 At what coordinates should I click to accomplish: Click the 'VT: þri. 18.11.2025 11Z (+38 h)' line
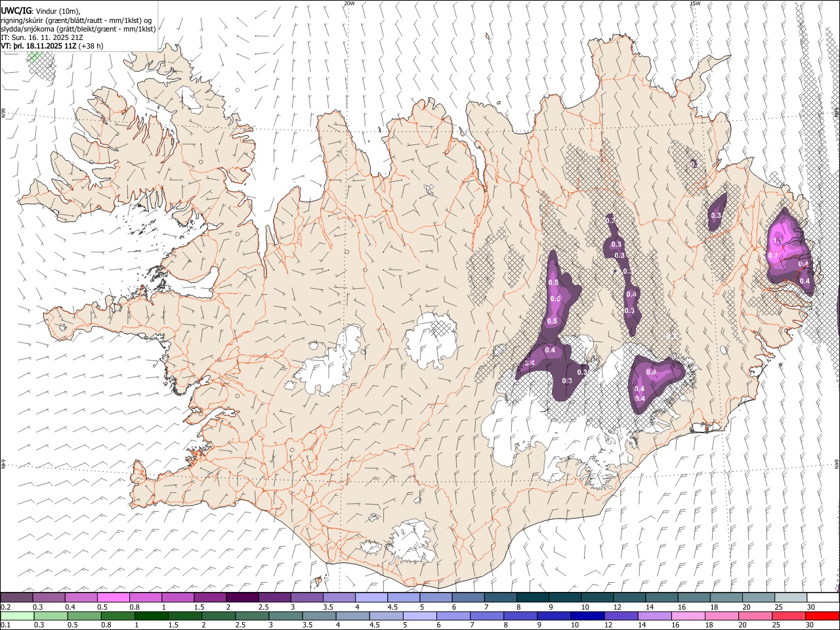tap(52, 46)
